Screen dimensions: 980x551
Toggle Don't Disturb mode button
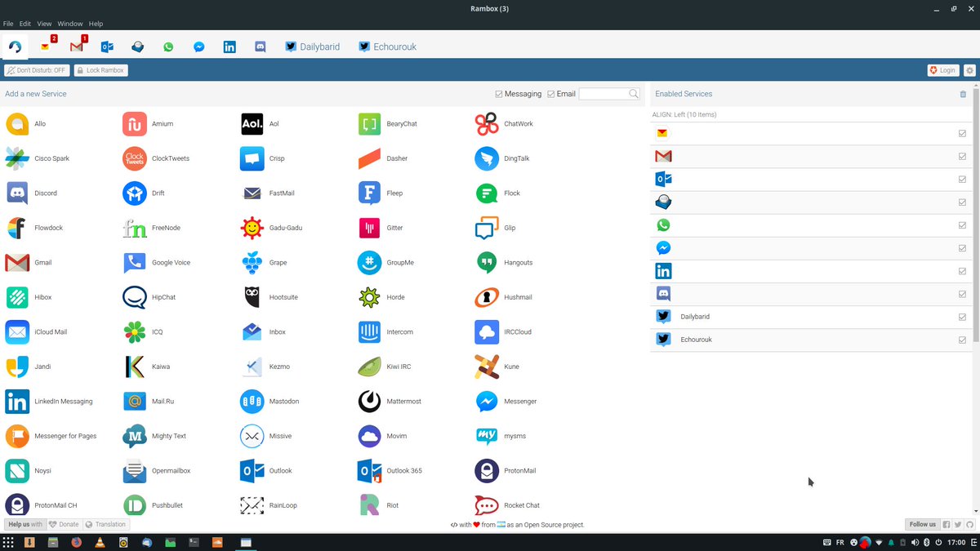tap(37, 70)
